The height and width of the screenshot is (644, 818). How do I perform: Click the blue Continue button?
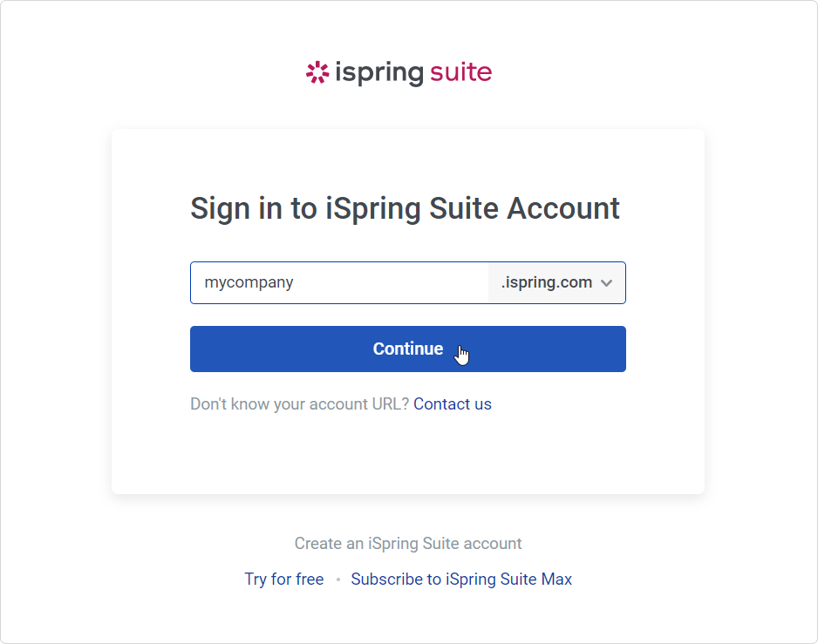pos(408,349)
